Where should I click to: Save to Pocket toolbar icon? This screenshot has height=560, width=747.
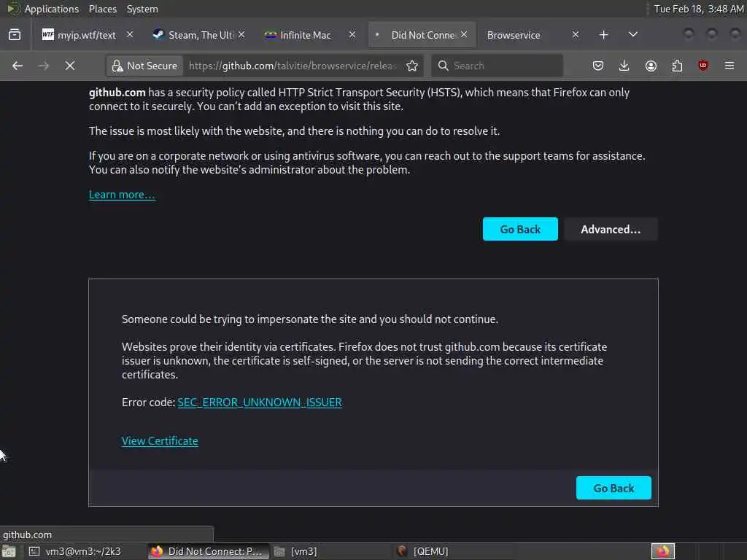click(598, 66)
